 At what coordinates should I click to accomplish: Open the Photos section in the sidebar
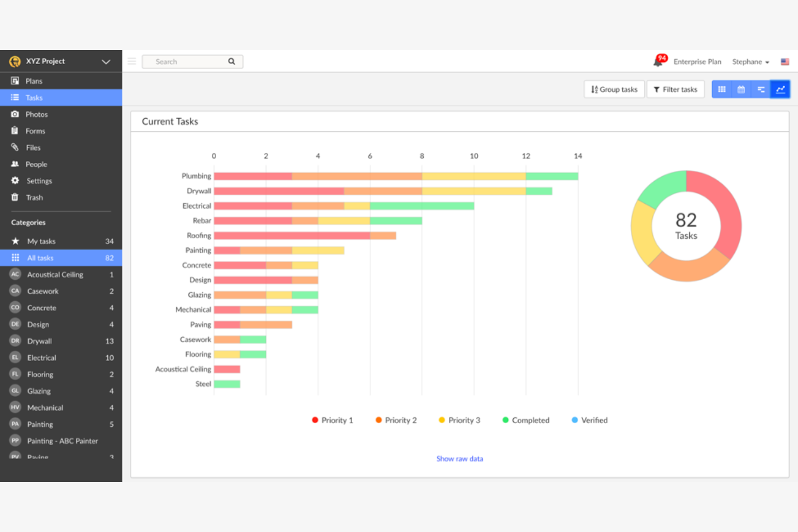(36, 114)
